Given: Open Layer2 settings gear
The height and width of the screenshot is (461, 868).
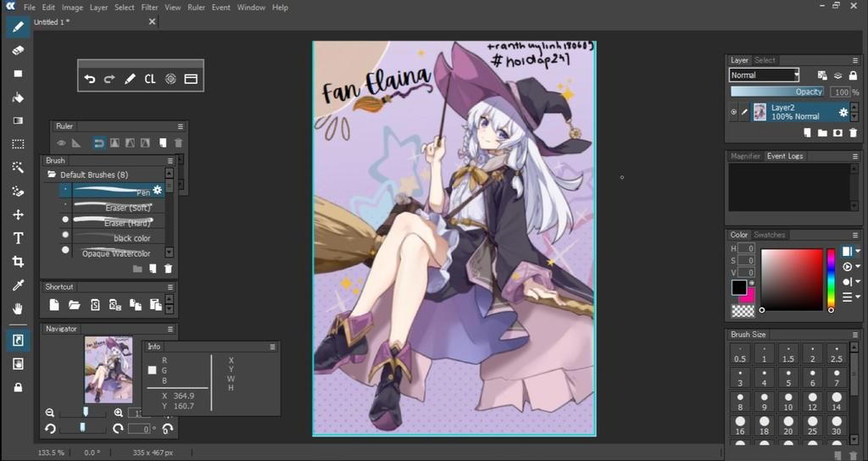Looking at the screenshot, I should point(843,113).
